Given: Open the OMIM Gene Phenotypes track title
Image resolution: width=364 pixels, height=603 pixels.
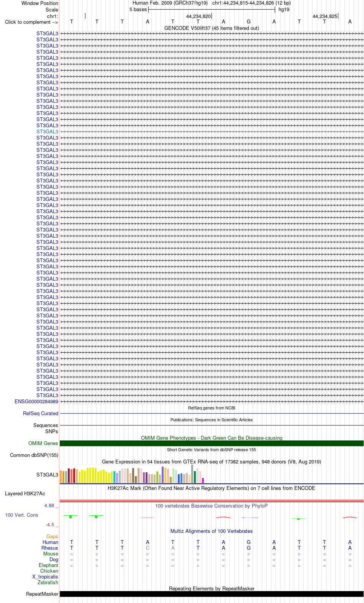Looking at the screenshot, I should 212,438.
